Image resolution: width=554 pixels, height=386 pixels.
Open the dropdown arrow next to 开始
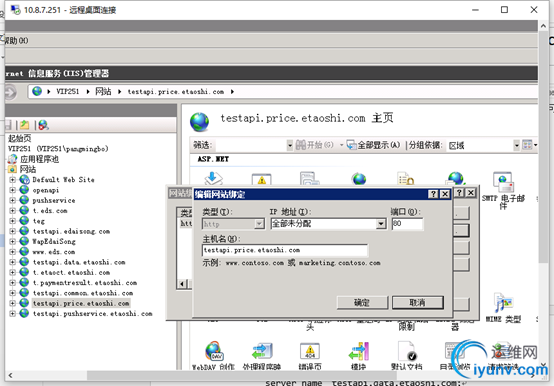pyautogui.click(x=341, y=145)
